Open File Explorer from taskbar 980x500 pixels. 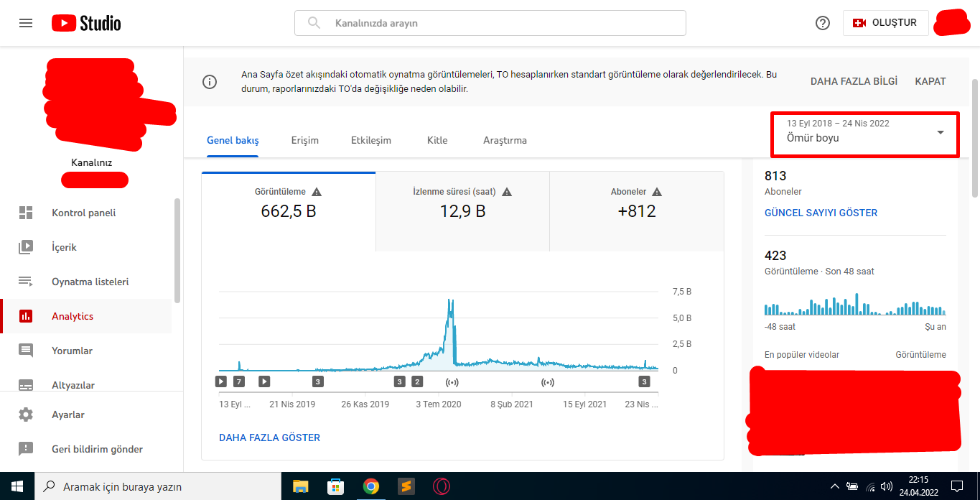pyautogui.click(x=300, y=486)
